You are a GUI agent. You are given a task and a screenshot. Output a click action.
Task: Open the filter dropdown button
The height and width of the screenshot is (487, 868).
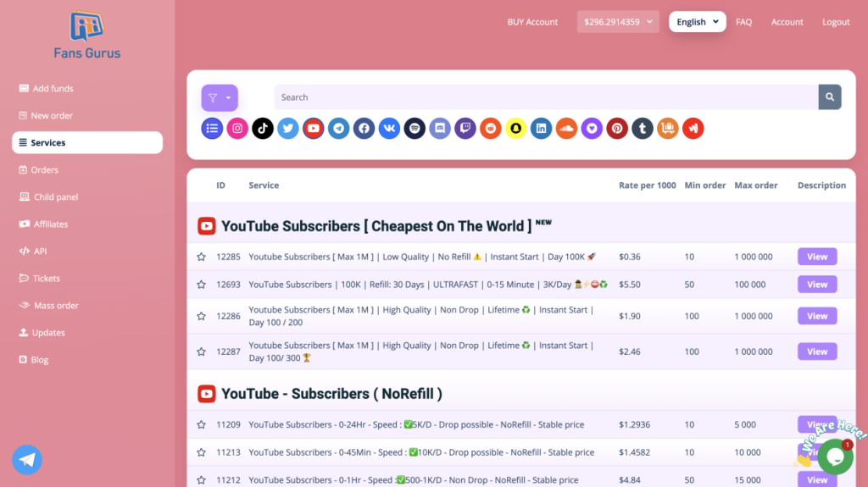click(x=220, y=98)
